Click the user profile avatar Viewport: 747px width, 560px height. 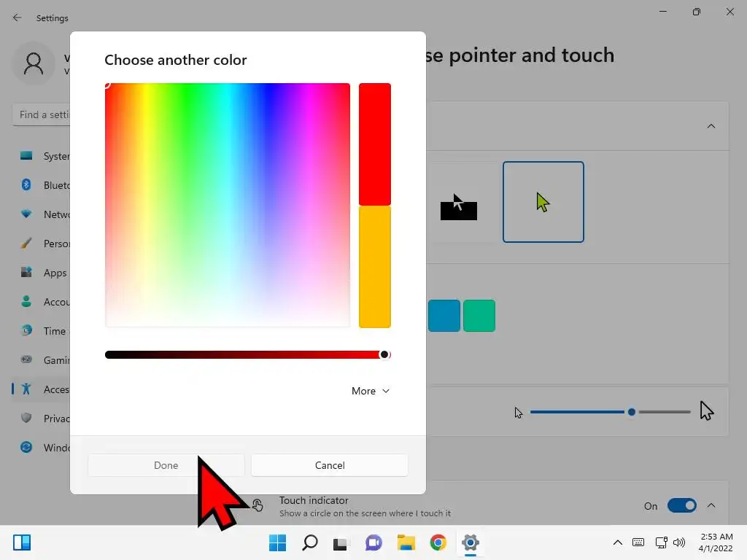pyautogui.click(x=34, y=64)
